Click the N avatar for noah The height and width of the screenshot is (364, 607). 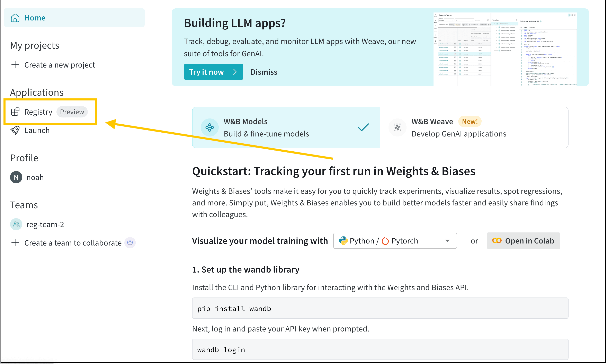click(16, 177)
